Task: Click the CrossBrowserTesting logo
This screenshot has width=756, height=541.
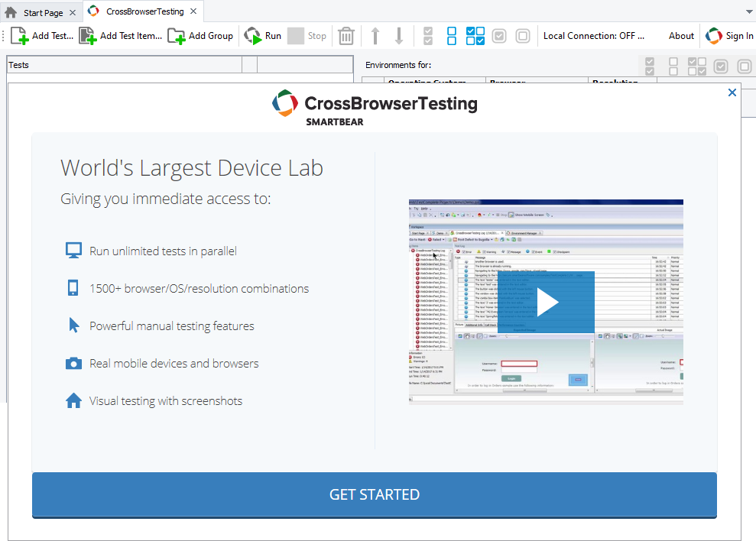Action: click(x=375, y=108)
